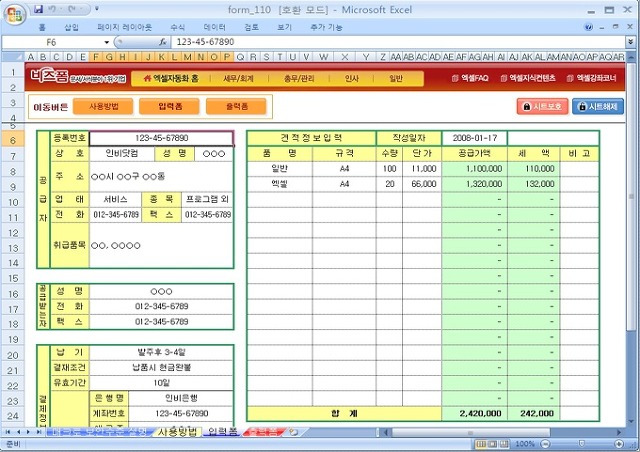Switch to the 입력폼 sheet tab

(222, 432)
